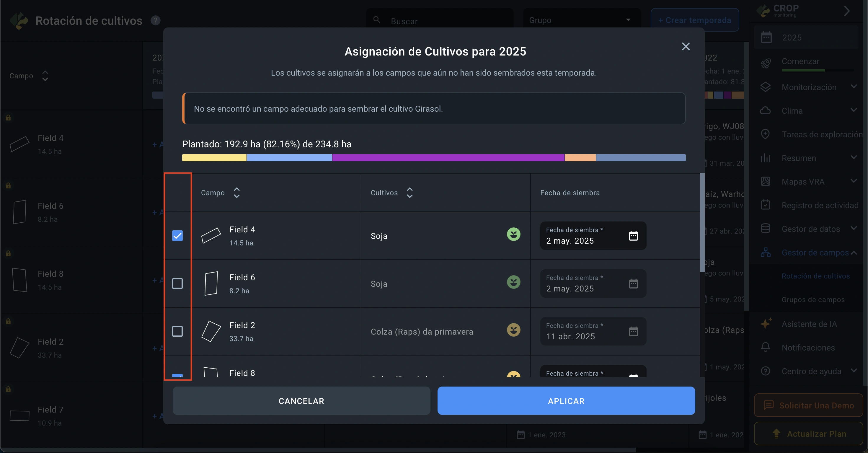
Task: Click Field 6 polygon shape icon in dialog
Action: (211, 283)
